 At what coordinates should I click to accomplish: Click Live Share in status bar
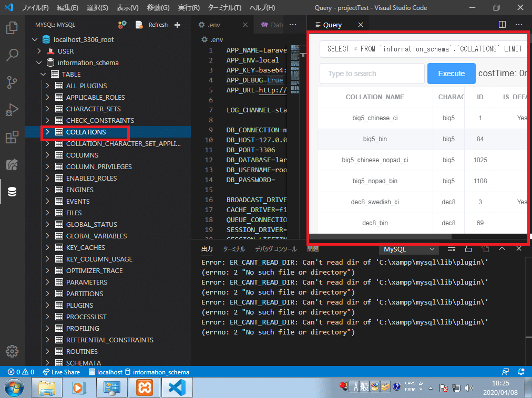[62, 372]
